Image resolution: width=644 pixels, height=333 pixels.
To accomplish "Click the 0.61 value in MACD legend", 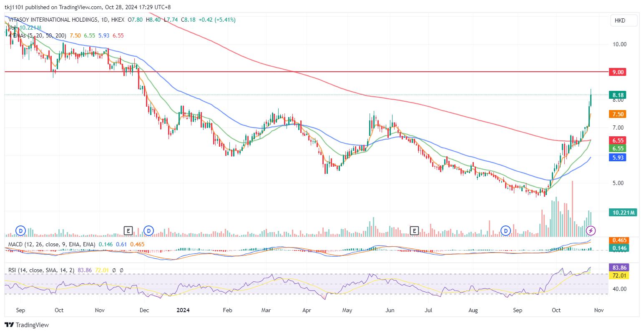I will (121, 244).
